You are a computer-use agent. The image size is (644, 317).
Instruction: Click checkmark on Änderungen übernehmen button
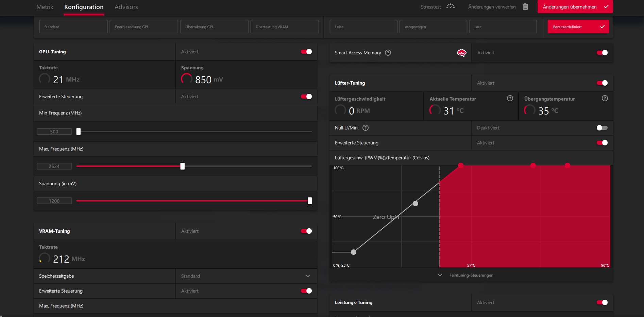[606, 7]
